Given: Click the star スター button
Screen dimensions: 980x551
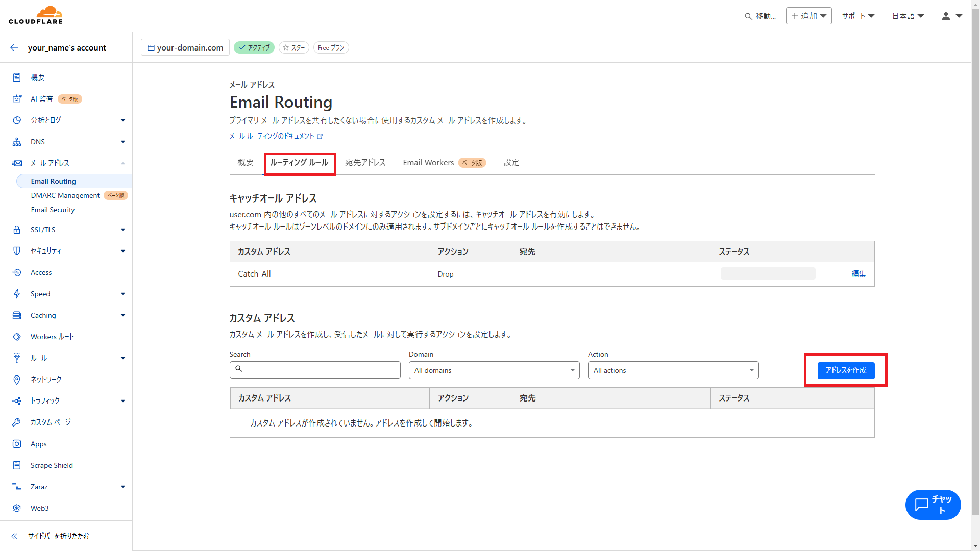Looking at the screenshot, I should pos(293,47).
